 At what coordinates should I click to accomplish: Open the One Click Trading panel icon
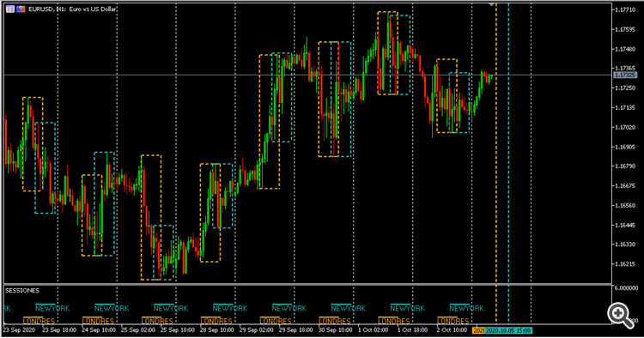(10, 9)
